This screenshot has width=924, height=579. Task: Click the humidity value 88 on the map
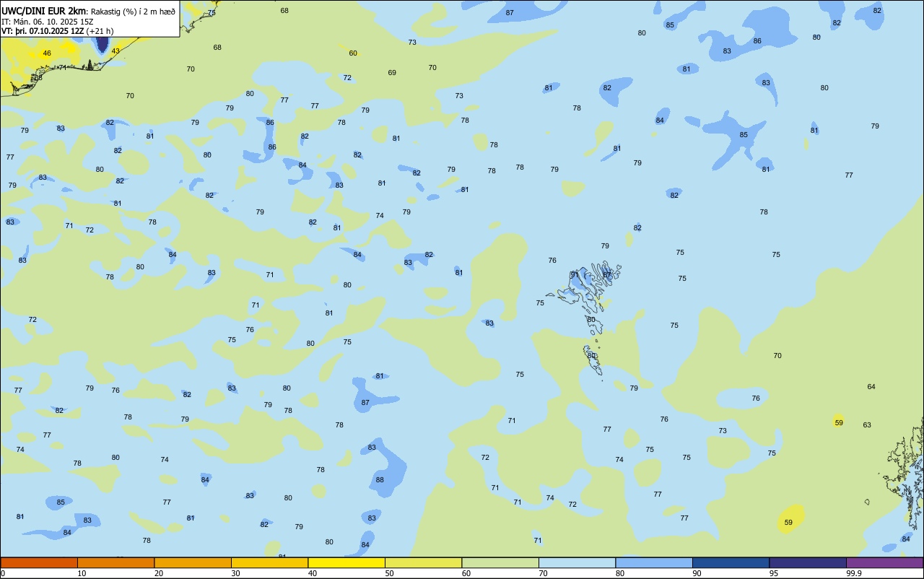point(380,480)
